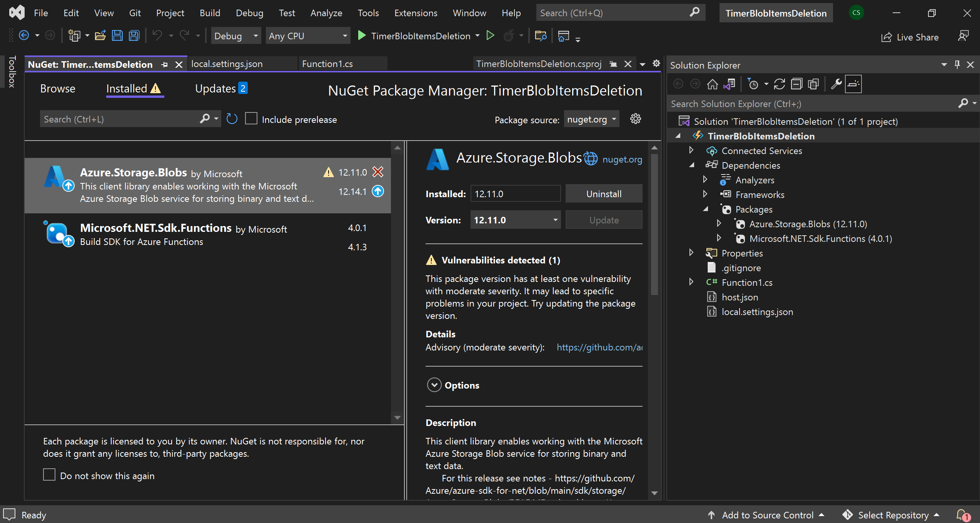Select host.json in Solution Explorer

coord(740,297)
